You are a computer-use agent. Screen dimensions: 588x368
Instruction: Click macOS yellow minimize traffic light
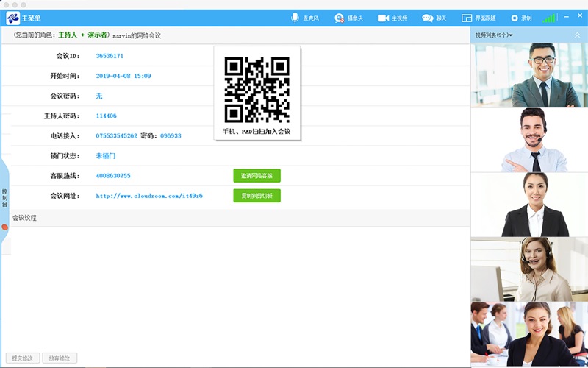(15, 5)
